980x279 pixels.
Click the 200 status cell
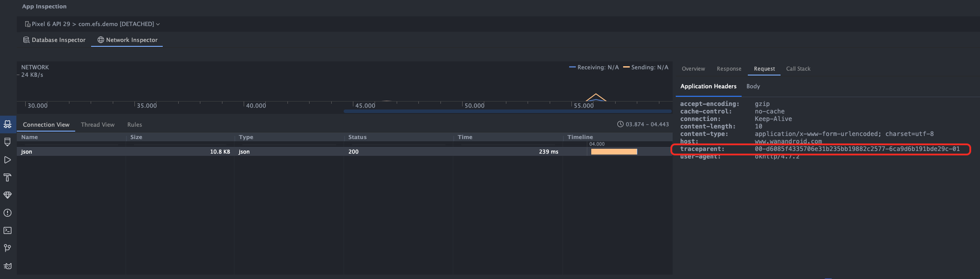click(x=353, y=151)
